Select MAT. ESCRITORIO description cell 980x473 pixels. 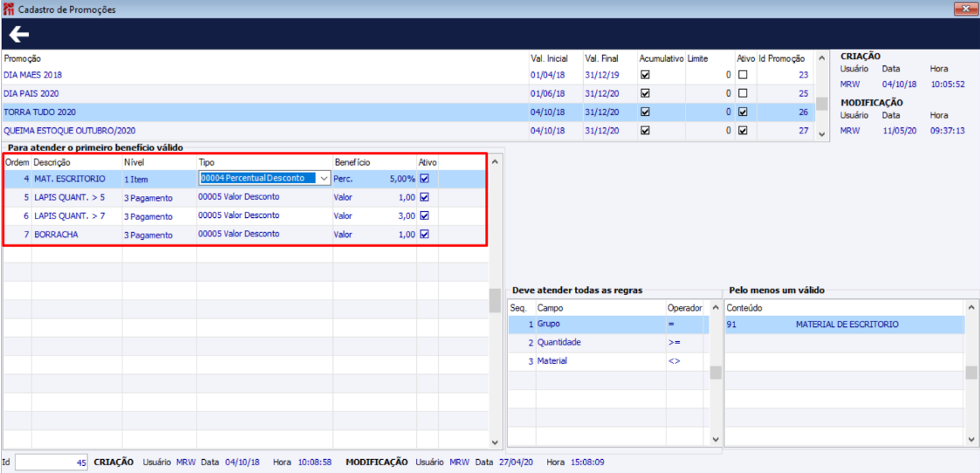point(69,178)
